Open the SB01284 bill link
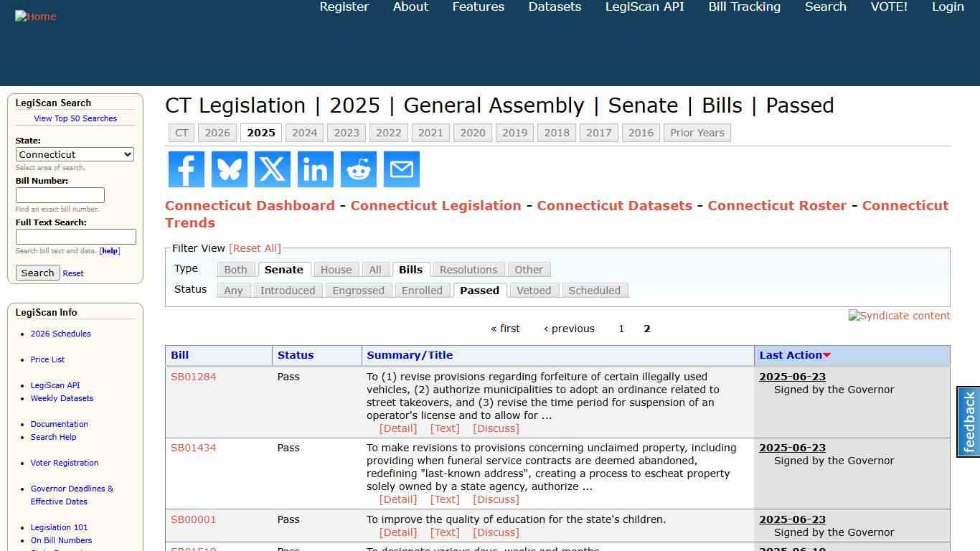 pyautogui.click(x=193, y=376)
